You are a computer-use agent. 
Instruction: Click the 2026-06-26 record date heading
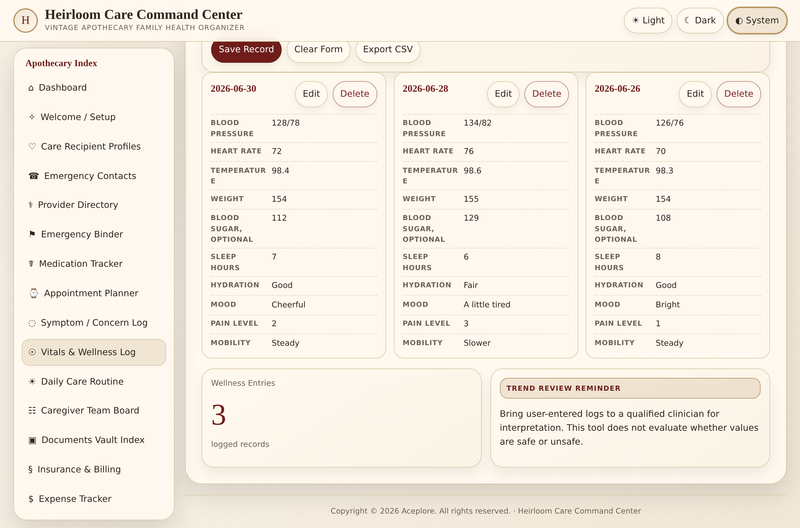pyautogui.click(x=617, y=89)
